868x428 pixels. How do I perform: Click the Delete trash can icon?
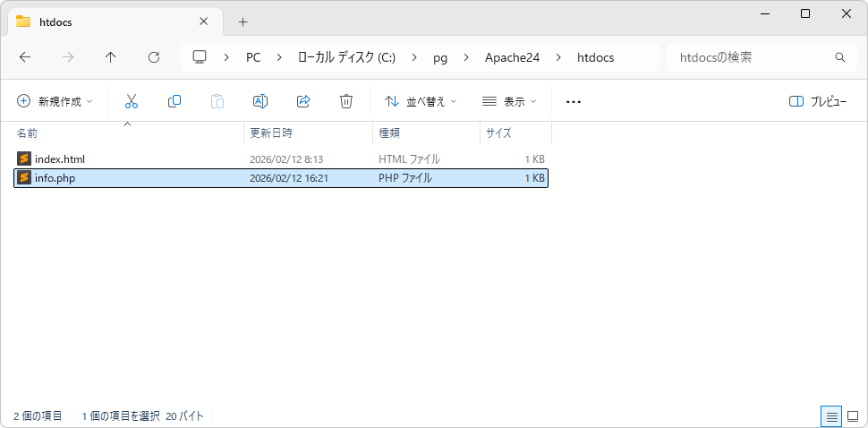tap(346, 101)
